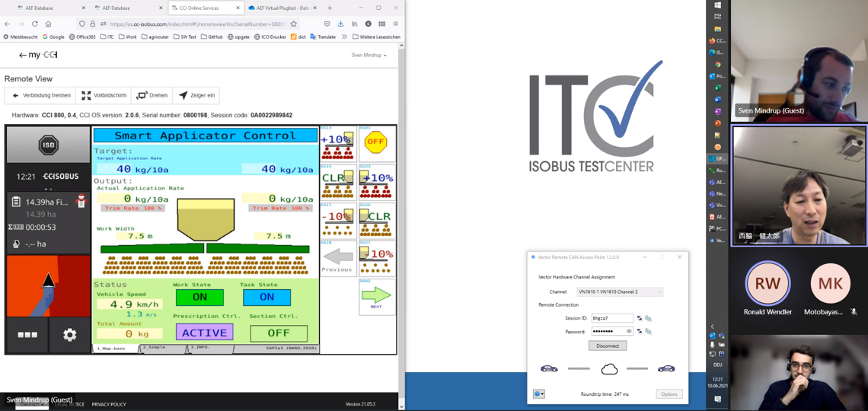Open the Firefox downloads arrow icon
868x411 pixels.
coord(340,24)
